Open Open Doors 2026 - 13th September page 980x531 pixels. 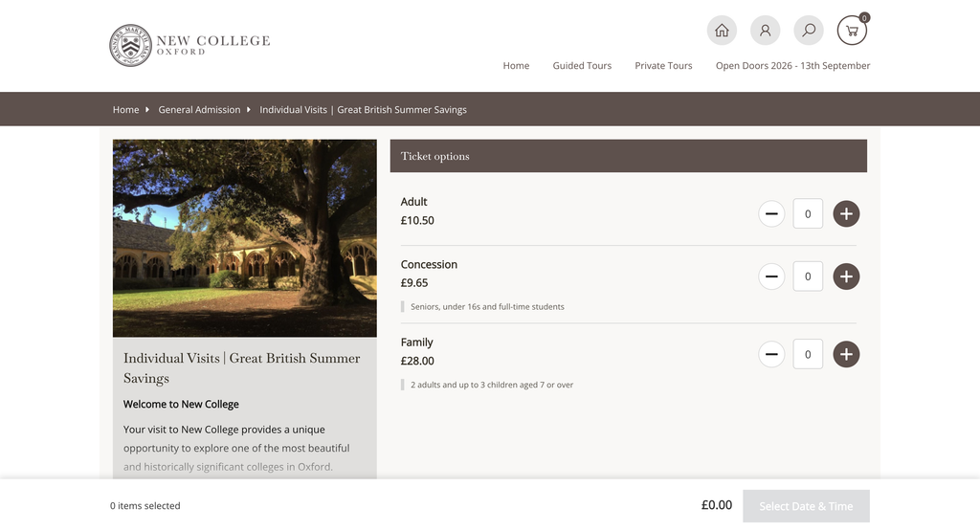(792, 66)
